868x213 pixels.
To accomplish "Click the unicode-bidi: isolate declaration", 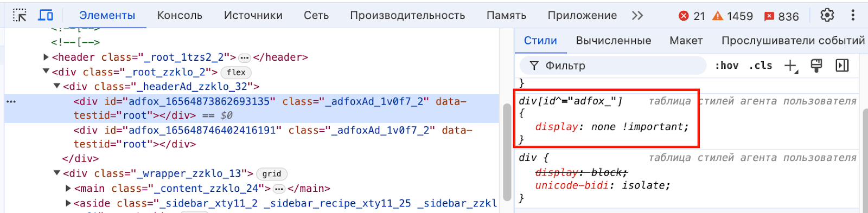I will tap(603, 185).
